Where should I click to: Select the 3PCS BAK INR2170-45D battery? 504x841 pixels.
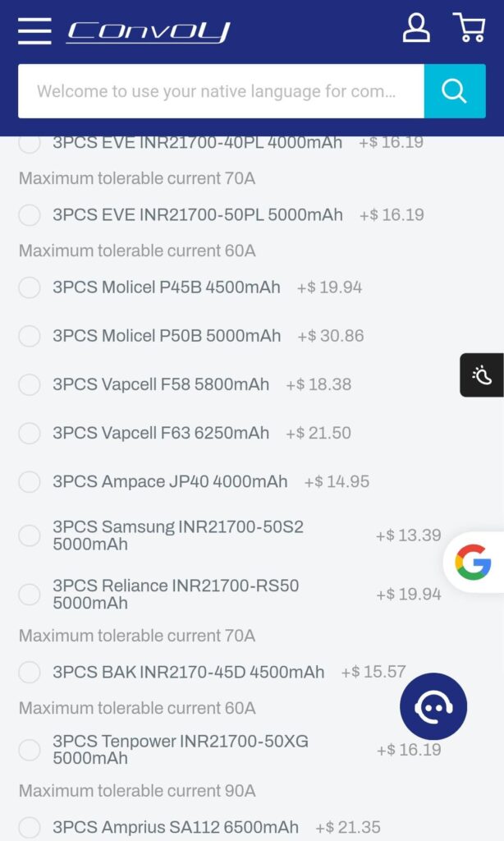pos(29,672)
